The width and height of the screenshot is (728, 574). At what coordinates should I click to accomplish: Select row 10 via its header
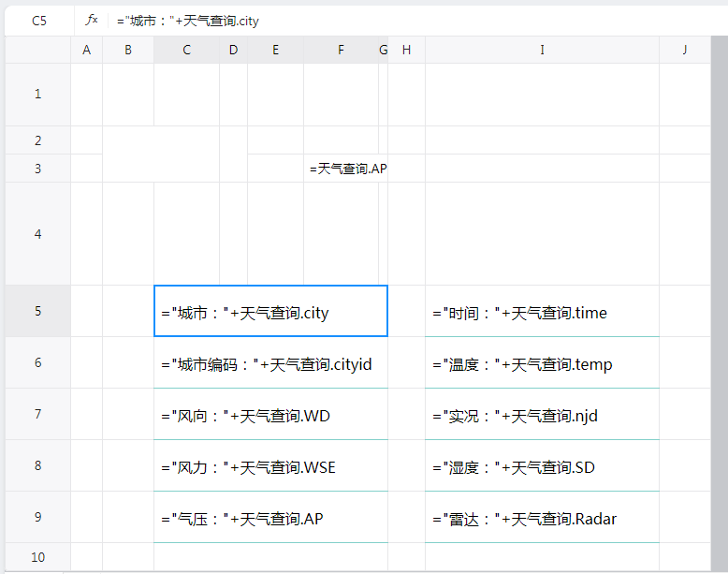37,557
